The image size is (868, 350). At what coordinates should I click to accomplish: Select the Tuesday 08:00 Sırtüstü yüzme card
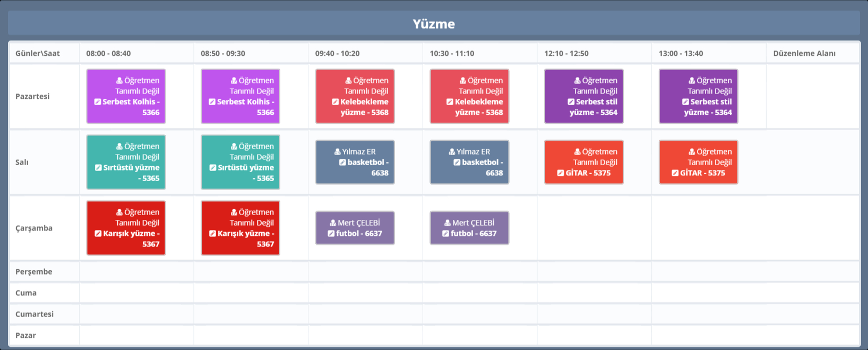(126, 162)
